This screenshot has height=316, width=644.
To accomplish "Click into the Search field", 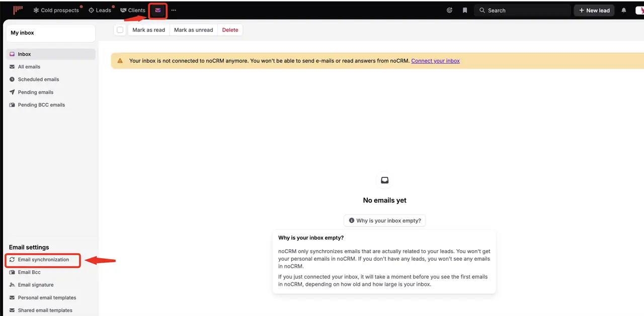I will [x=522, y=10].
